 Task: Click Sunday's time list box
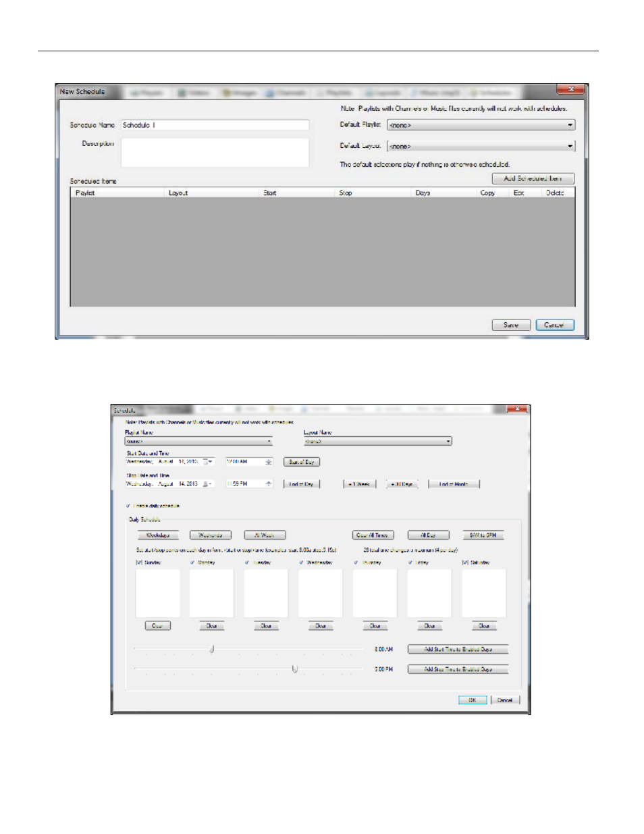(158, 593)
